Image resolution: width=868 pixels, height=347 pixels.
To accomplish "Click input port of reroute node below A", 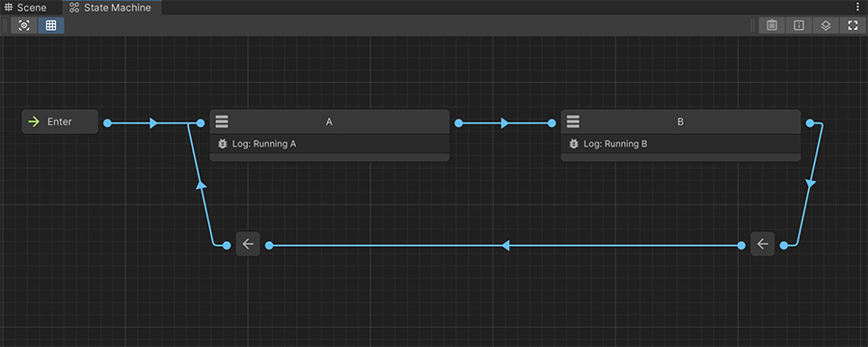I will pyautogui.click(x=269, y=245).
